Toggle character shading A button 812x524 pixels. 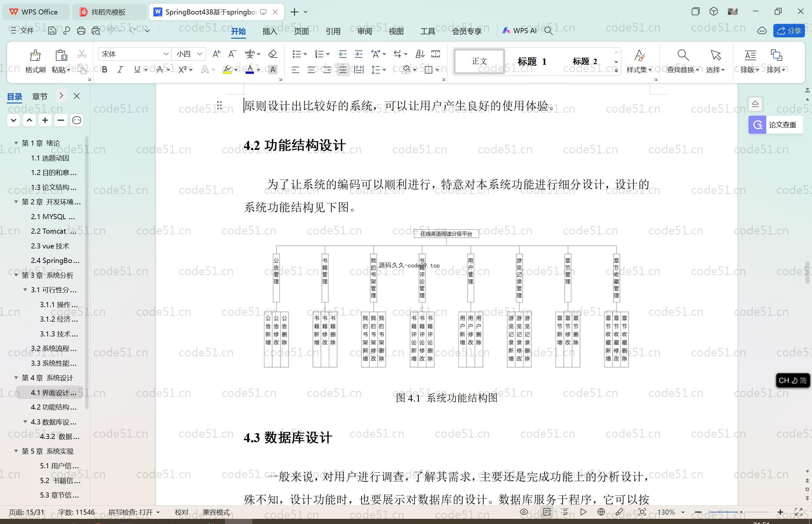[x=273, y=70]
